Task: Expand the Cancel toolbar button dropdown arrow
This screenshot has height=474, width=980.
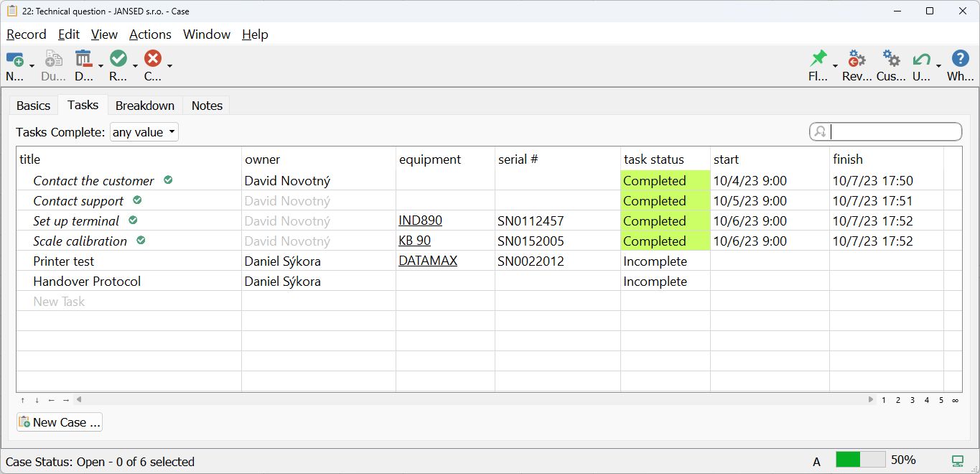Action: click(169, 66)
